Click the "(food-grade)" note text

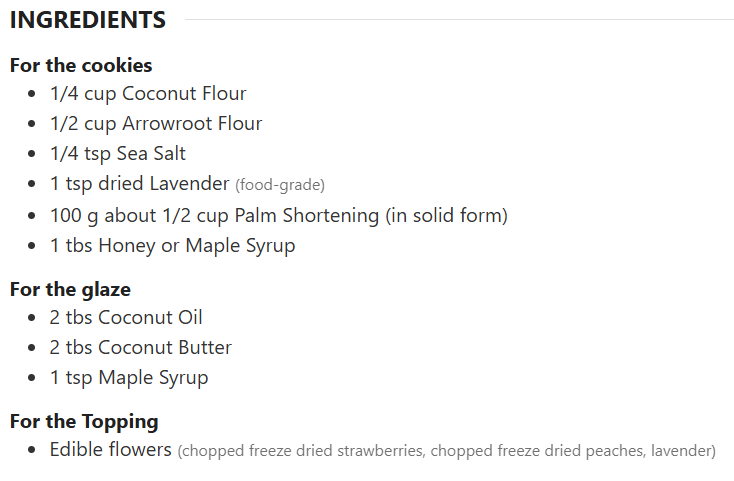click(280, 185)
